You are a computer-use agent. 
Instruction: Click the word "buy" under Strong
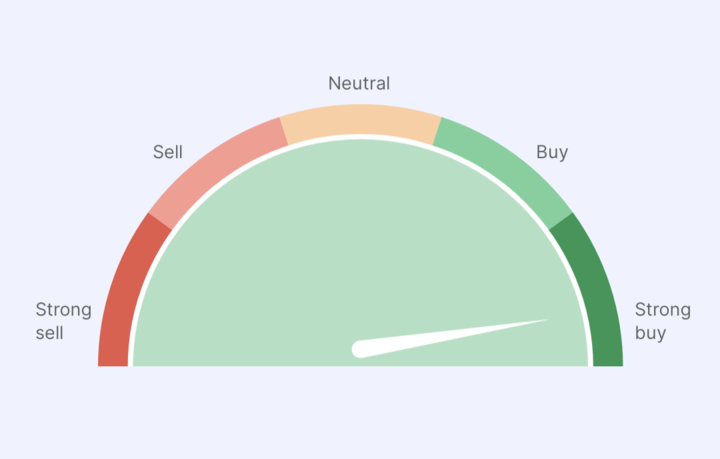point(650,333)
